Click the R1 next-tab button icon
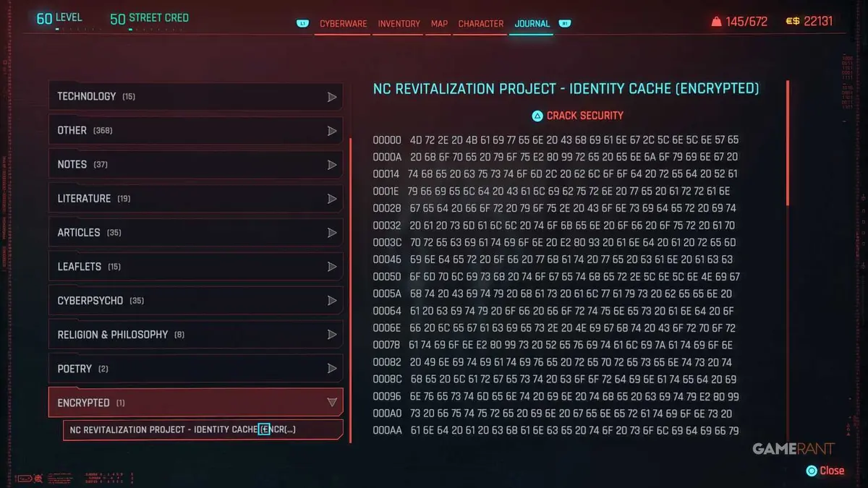The height and width of the screenshot is (488, 868). point(565,24)
